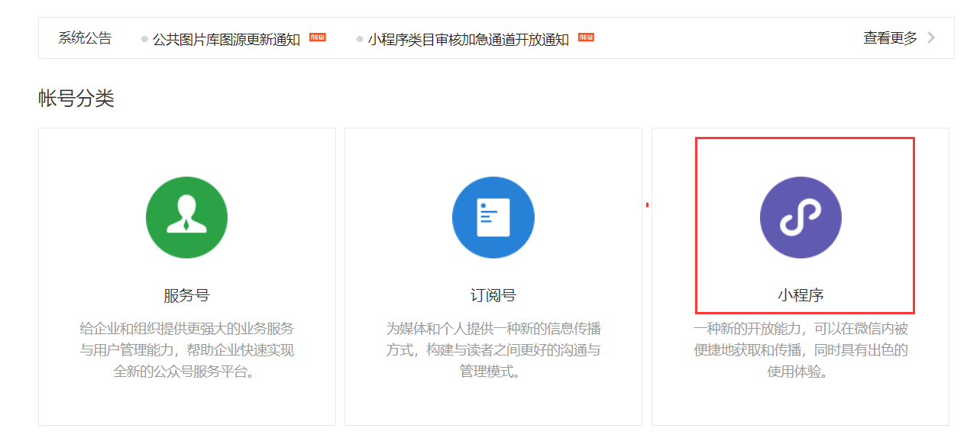Click the purple 小程序 mini program icon
The width and height of the screenshot is (980, 432).
click(x=800, y=217)
